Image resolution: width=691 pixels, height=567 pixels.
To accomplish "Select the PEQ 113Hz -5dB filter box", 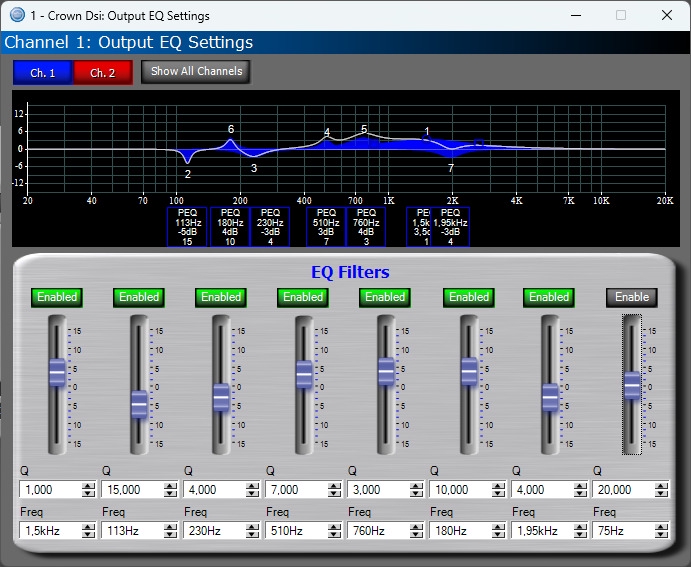I will coord(187,227).
